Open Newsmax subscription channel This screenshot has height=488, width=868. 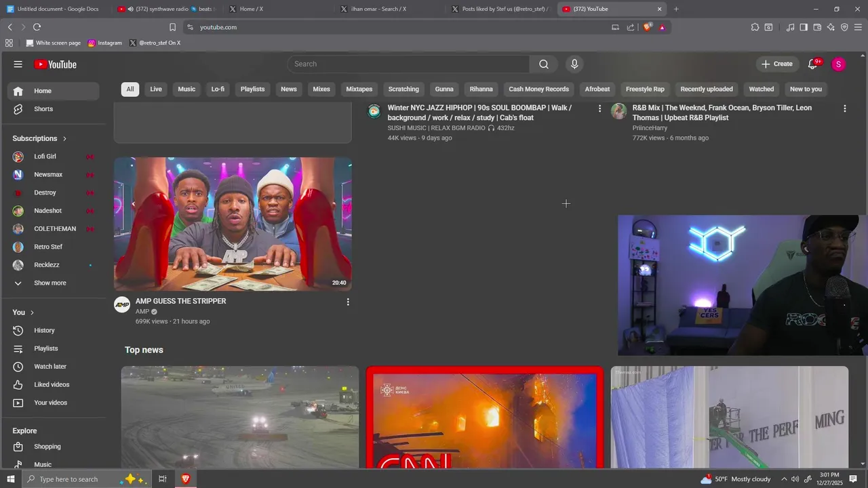pos(52,175)
